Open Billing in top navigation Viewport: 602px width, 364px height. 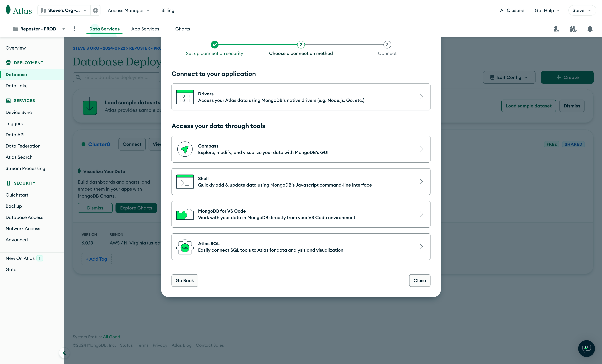coord(168,10)
